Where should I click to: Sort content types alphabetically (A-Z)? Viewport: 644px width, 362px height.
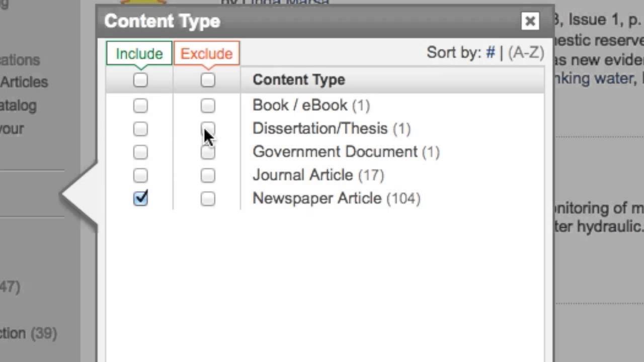[526, 53]
